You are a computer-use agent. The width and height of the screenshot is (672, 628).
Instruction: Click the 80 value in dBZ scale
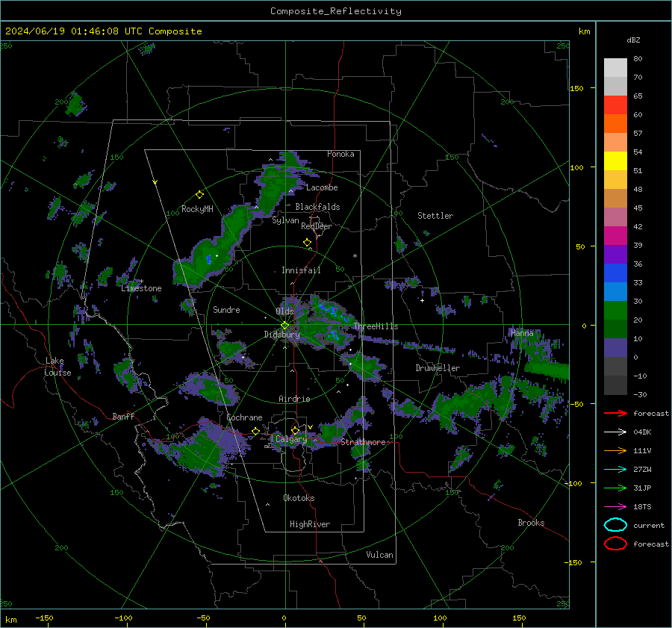click(638, 59)
